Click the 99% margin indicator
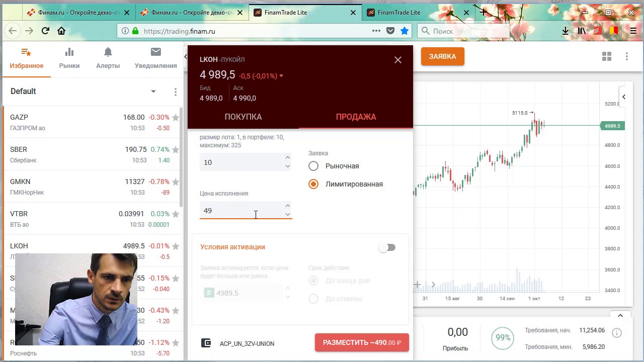The width and height of the screenshot is (644, 362). [x=503, y=338]
